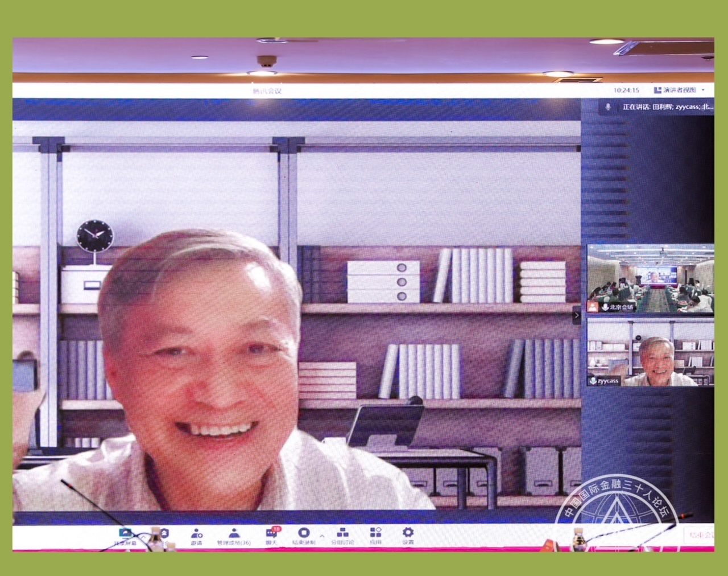Click microphone icon on 北京会场 label
This screenshot has width=728, height=576.
point(605,307)
